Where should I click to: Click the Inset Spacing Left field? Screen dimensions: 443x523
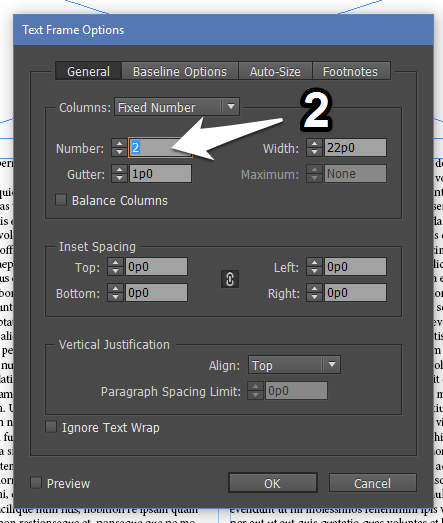click(x=355, y=267)
